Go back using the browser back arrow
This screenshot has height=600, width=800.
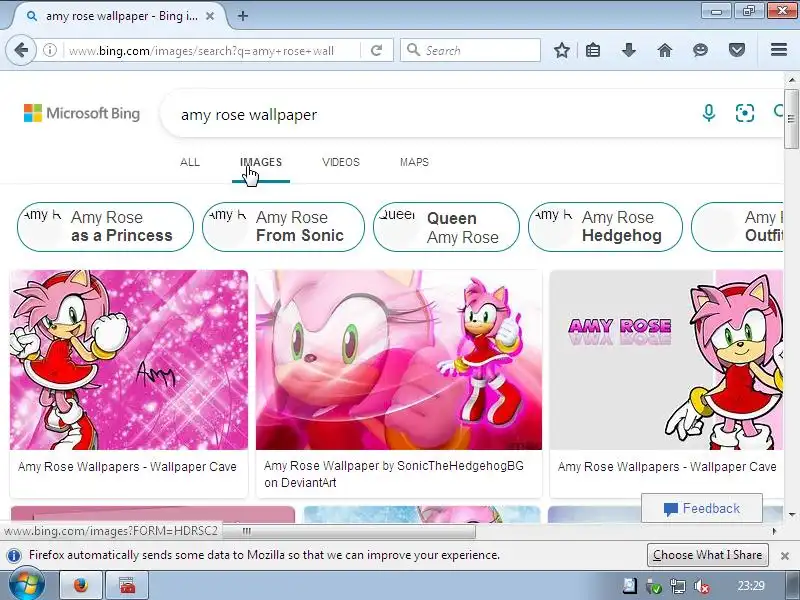(x=21, y=51)
